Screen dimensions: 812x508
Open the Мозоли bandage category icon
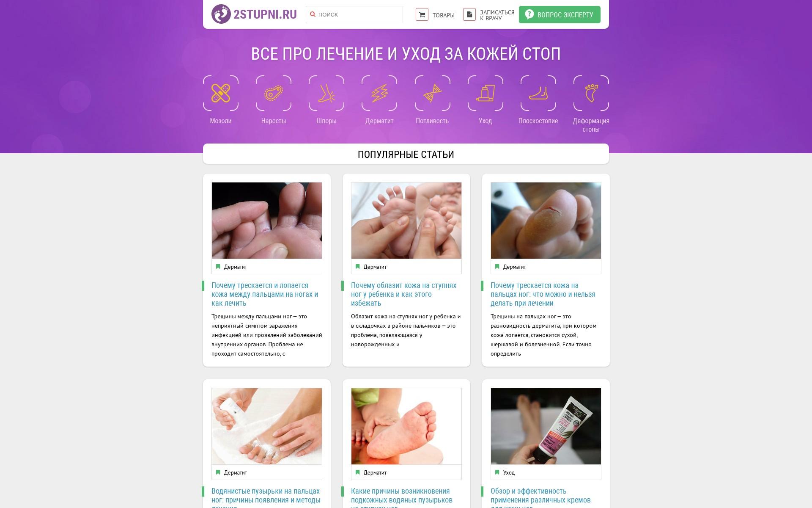coord(221,93)
